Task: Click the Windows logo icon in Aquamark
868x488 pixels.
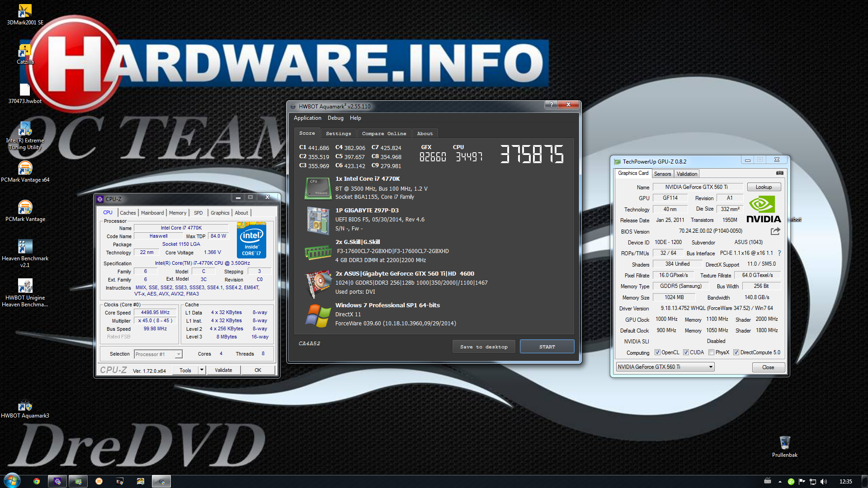Action: pos(318,315)
